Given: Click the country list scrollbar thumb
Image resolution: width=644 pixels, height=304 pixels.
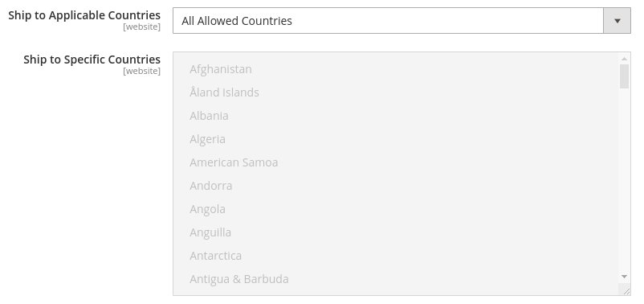Looking at the screenshot, I should click(624, 76).
